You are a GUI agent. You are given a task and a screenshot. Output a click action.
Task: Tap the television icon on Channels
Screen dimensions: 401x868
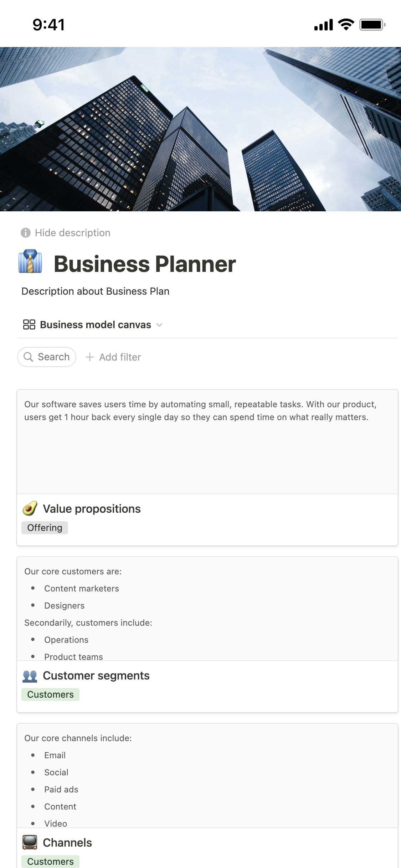[x=30, y=842]
